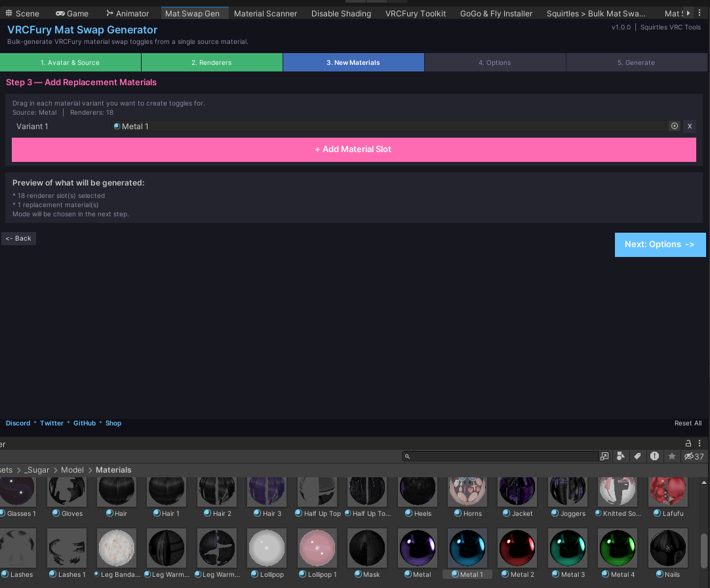710x588 pixels.
Task: Select the Lafufu material
Action: pos(668,497)
